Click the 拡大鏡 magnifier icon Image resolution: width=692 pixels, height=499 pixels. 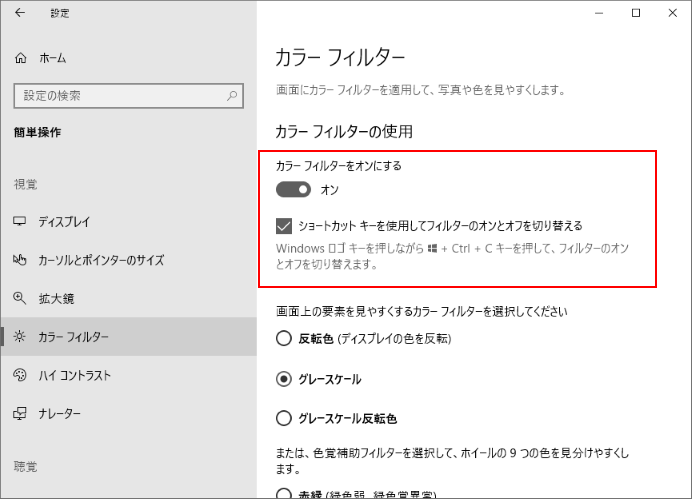pos(19,298)
